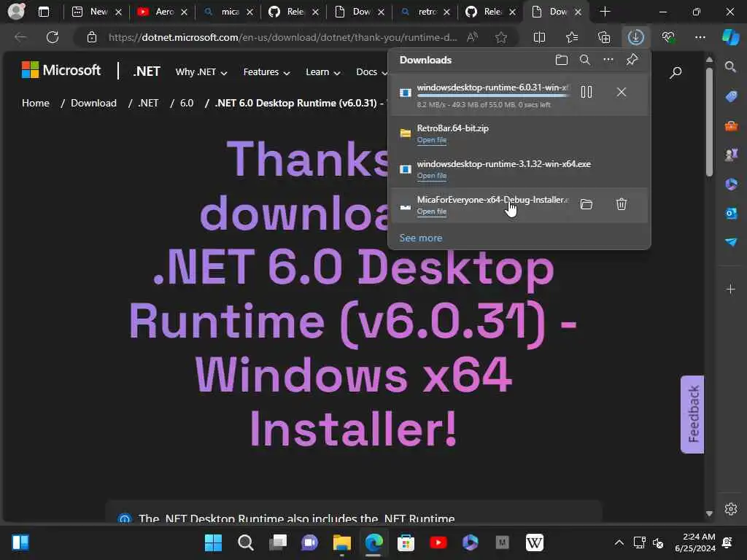Open Edge Settings and more menu
The height and width of the screenshot is (560, 747).
700,37
